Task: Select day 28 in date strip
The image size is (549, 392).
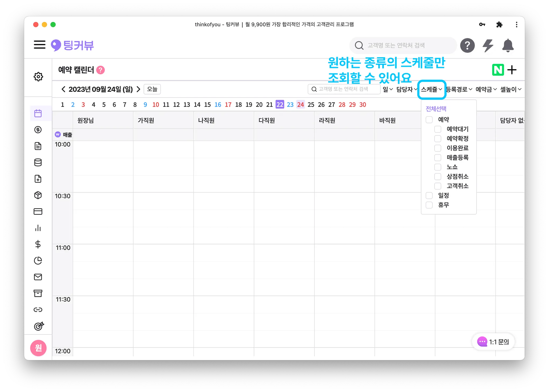Action: point(342,105)
